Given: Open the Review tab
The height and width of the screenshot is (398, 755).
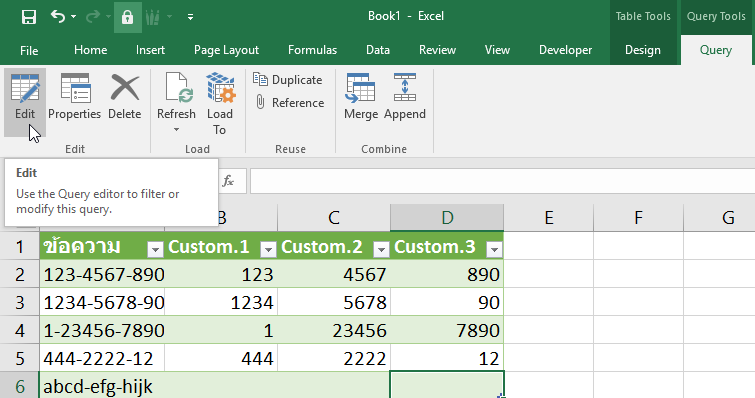Looking at the screenshot, I should coord(437,50).
